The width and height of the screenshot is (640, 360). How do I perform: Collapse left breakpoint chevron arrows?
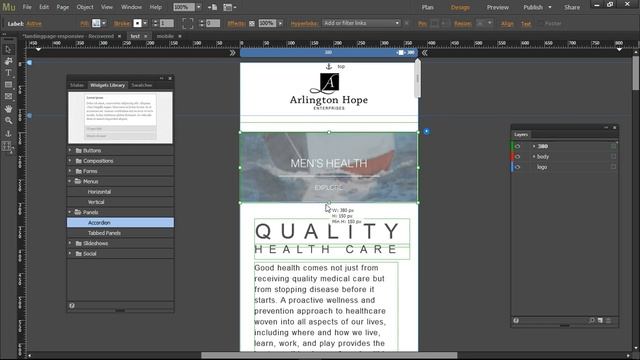pos(233,53)
